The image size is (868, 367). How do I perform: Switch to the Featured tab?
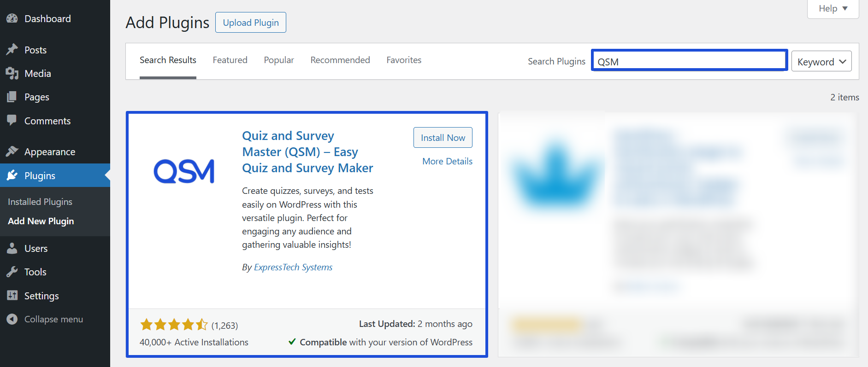[x=230, y=60]
